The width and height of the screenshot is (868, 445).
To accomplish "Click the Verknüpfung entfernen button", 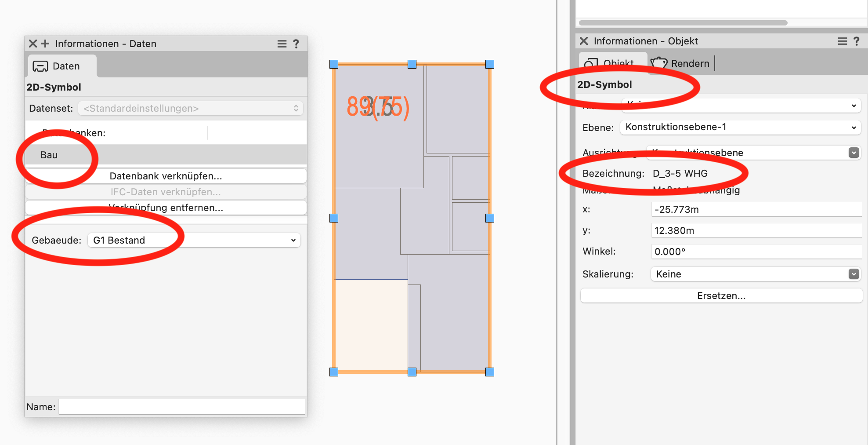I will (166, 208).
